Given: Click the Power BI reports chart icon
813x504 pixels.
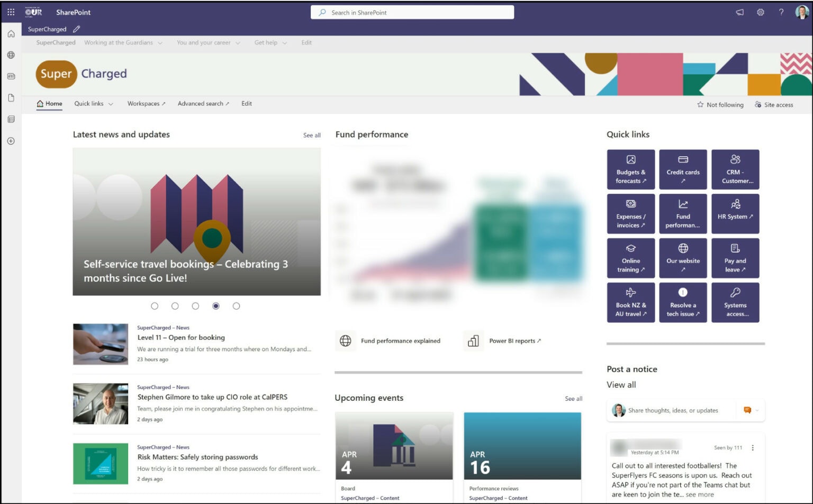Looking at the screenshot, I should [473, 340].
